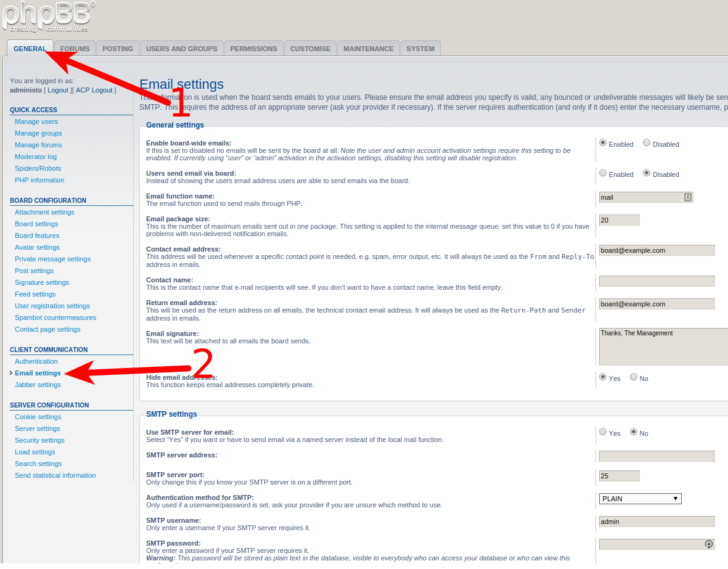Open Post settings
The height and width of the screenshot is (569, 728).
coord(35,271)
